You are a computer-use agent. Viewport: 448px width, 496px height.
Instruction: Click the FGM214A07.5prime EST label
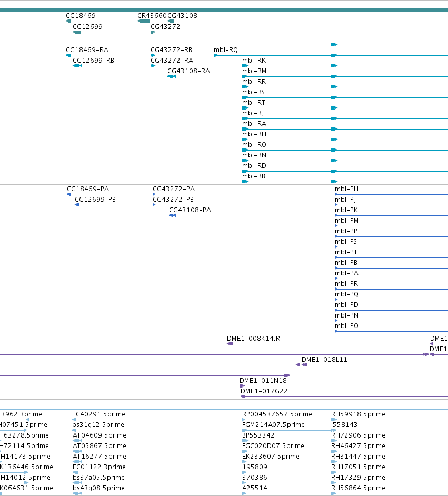273,424
